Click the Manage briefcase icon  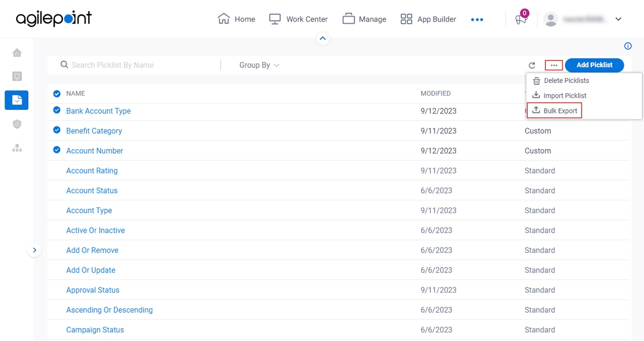pos(349,19)
